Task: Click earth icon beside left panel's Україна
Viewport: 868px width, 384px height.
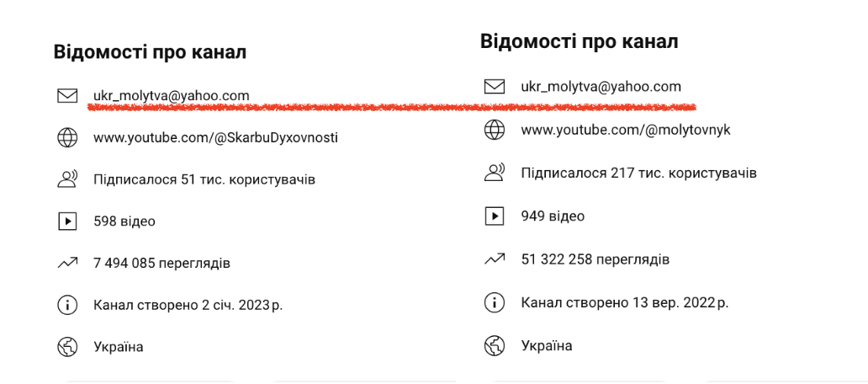Action: [67, 347]
